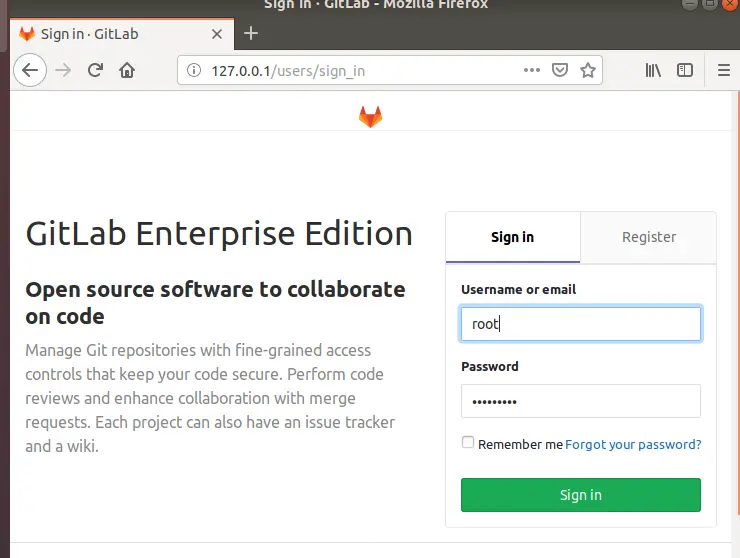
Task: Click the address bar URL
Action: 288,71
